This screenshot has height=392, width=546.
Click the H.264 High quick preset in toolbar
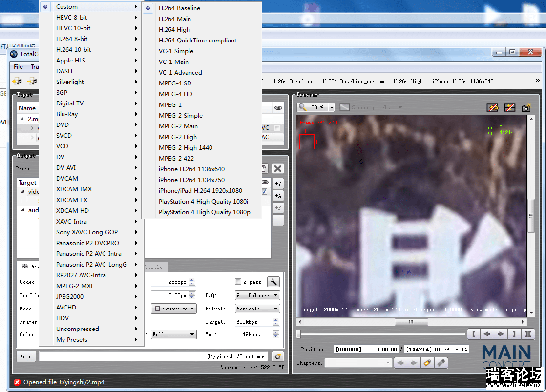[408, 81]
